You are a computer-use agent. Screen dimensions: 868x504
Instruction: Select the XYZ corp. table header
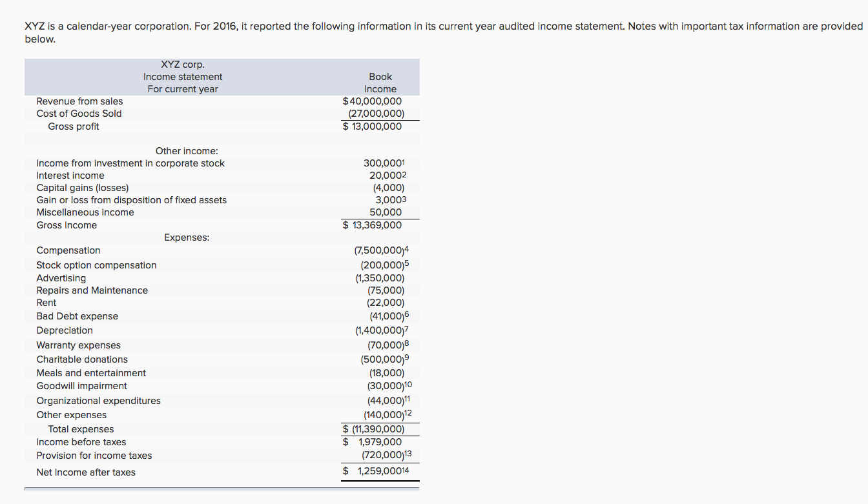pos(183,64)
